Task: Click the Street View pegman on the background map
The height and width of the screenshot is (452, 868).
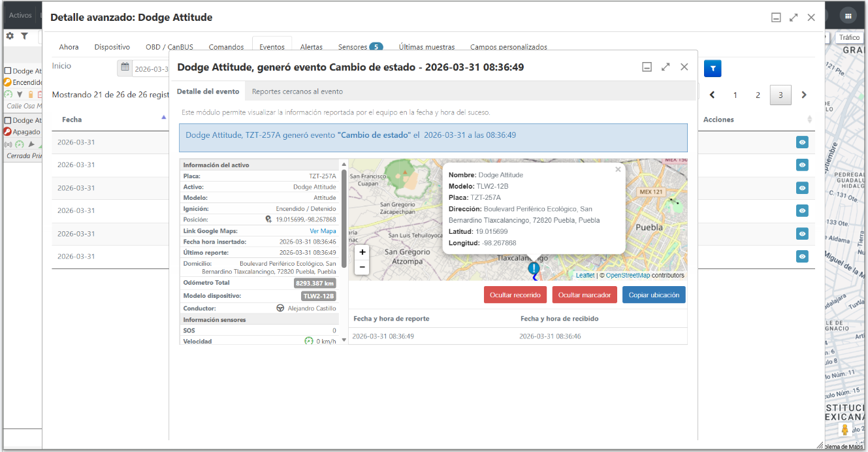Action: [844, 430]
